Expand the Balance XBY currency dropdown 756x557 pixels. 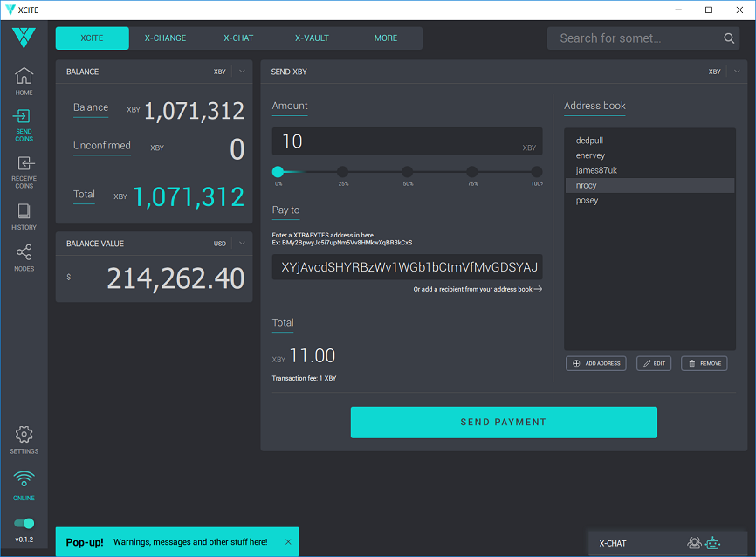tap(242, 72)
